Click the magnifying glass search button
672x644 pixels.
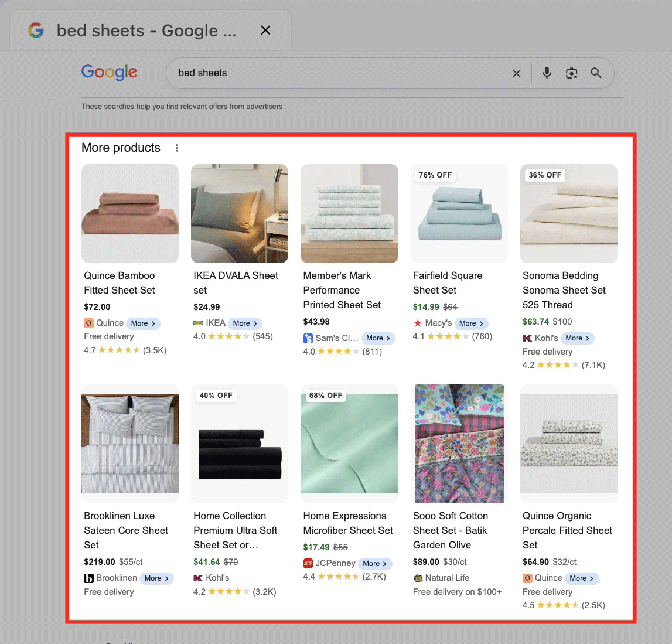pyautogui.click(x=596, y=73)
